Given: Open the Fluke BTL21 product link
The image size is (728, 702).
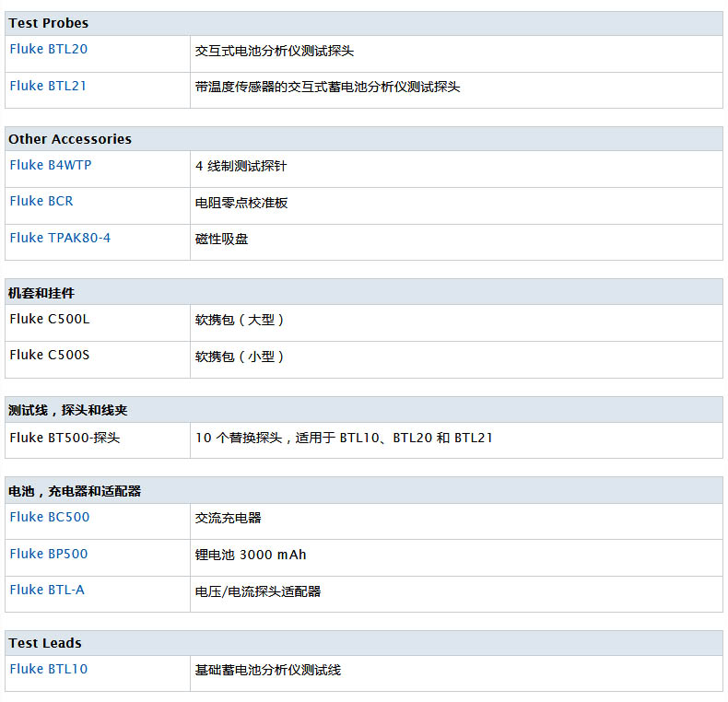Looking at the screenshot, I should click(x=49, y=86).
